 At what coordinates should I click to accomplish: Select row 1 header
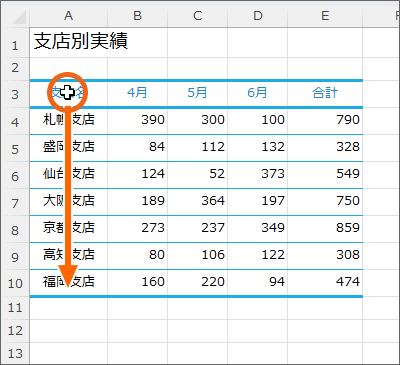[x=15, y=42]
